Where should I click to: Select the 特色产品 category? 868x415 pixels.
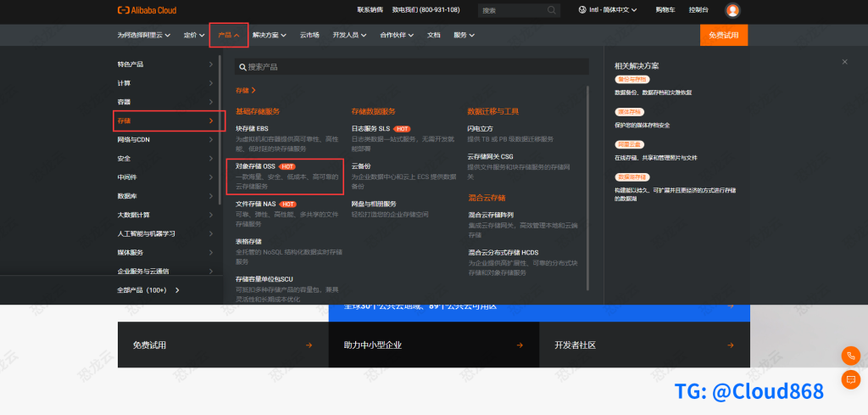pyautogui.click(x=165, y=64)
